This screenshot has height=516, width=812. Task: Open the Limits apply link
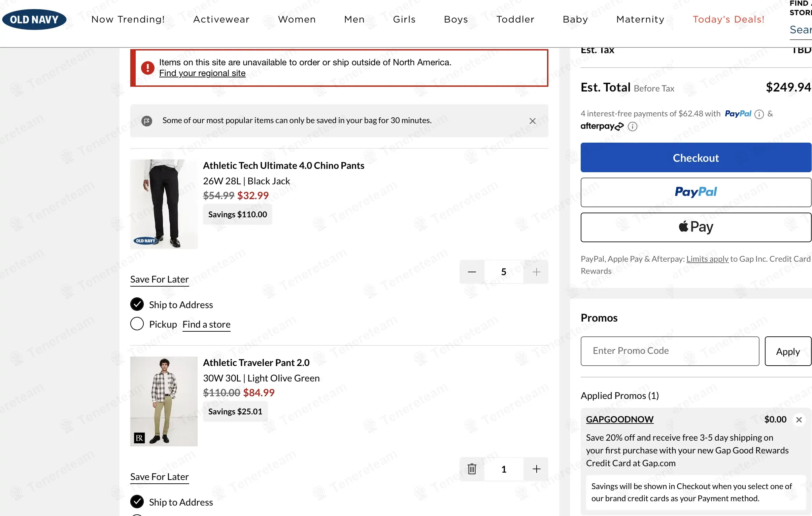tap(707, 259)
